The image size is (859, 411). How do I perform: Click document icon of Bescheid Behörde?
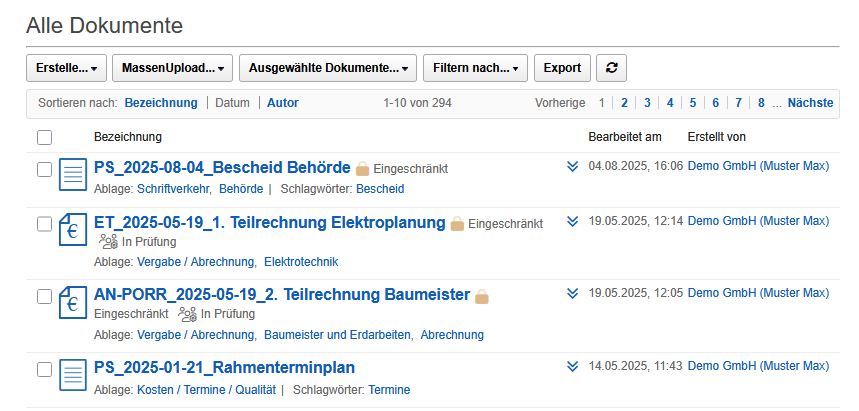click(73, 175)
